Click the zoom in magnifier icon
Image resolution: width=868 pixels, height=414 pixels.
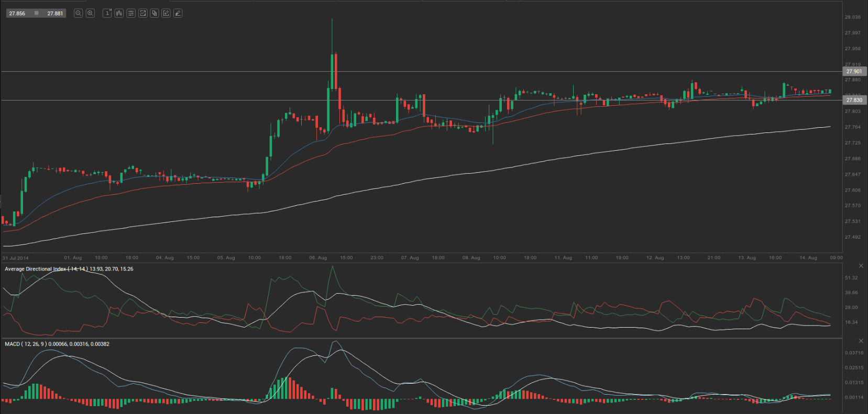[x=90, y=13]
